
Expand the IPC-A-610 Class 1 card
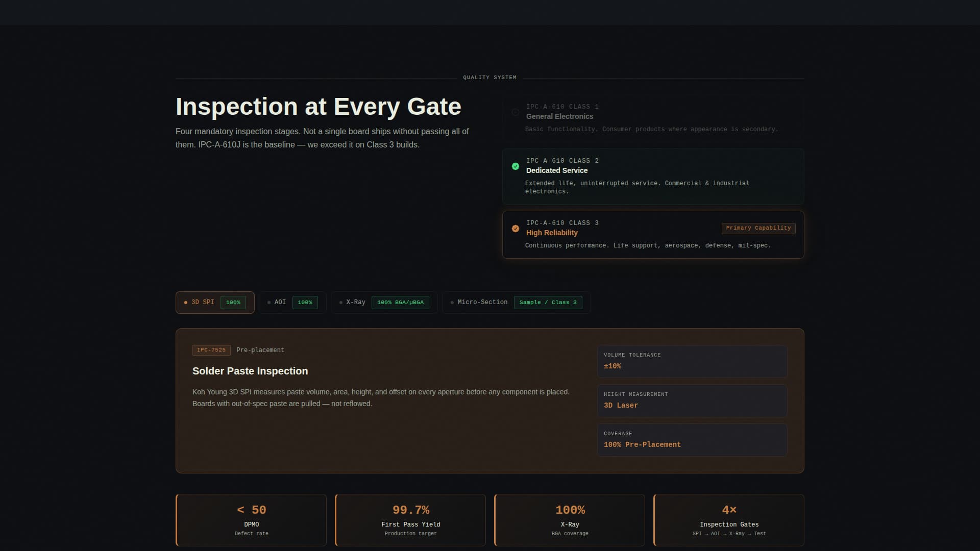[x=653, y=117]
